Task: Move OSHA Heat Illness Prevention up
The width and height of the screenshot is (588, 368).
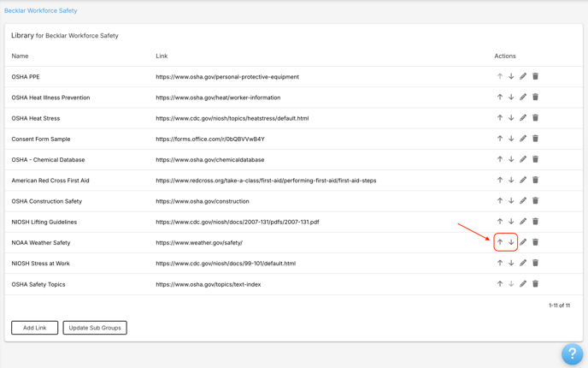Action: [500, 97]
